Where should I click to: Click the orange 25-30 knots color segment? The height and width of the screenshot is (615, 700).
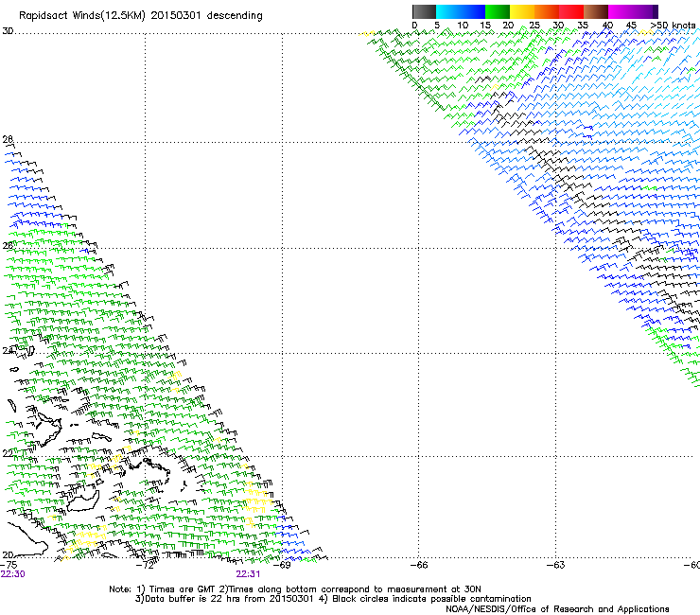click(x=547, y=11)
